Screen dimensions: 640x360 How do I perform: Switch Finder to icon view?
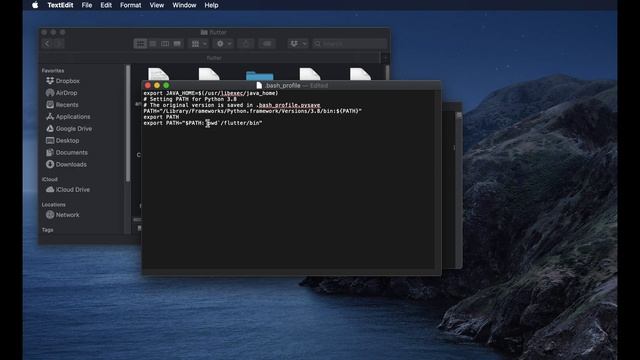pos(140,44)
